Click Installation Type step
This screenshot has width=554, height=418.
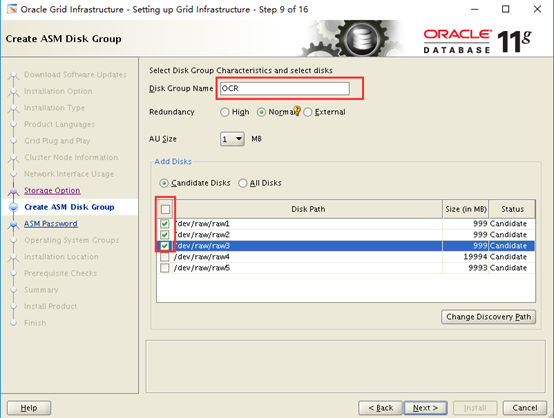coord(54,108)
